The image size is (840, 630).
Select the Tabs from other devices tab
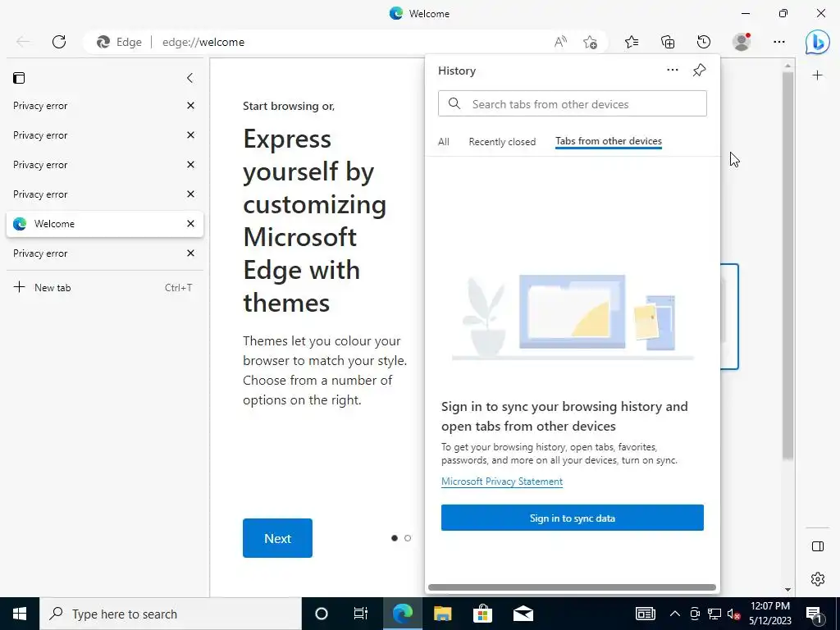coord(609,141)
